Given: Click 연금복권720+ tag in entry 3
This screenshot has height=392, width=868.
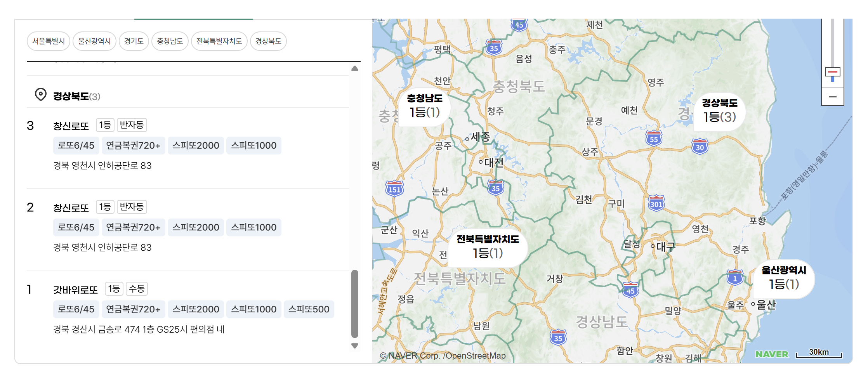Looking at the screenshot, I should [133, 146].
